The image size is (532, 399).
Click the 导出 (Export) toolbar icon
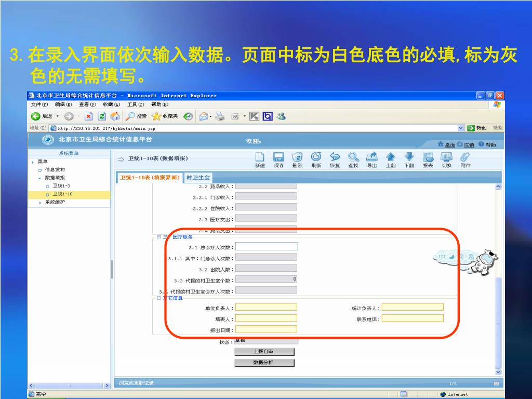(372, 160)
